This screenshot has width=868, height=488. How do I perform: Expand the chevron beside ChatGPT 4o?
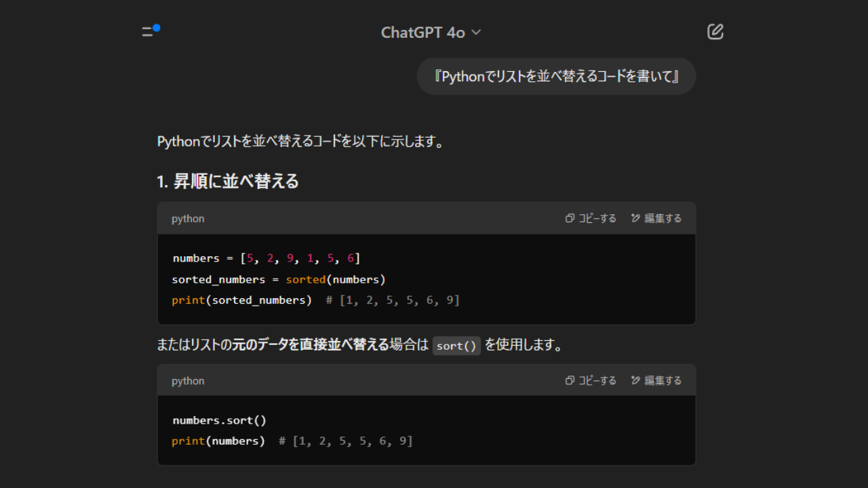click(x=476, y=33)
